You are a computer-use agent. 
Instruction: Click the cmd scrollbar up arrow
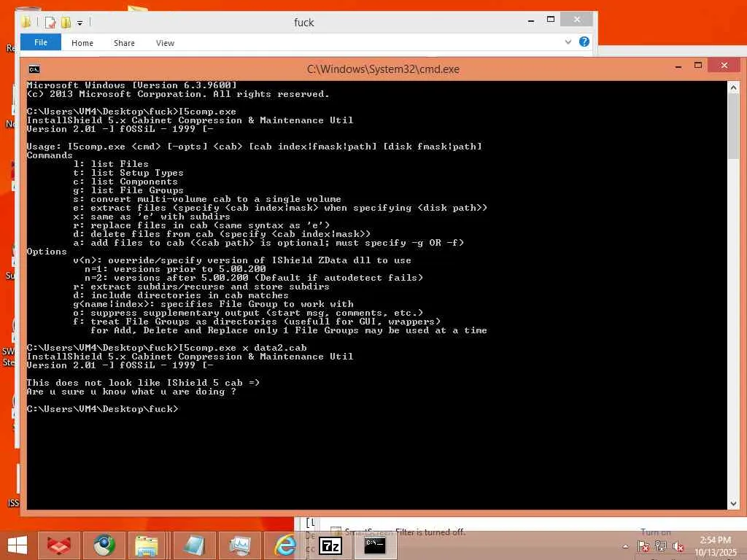click(x=734, y=87)
